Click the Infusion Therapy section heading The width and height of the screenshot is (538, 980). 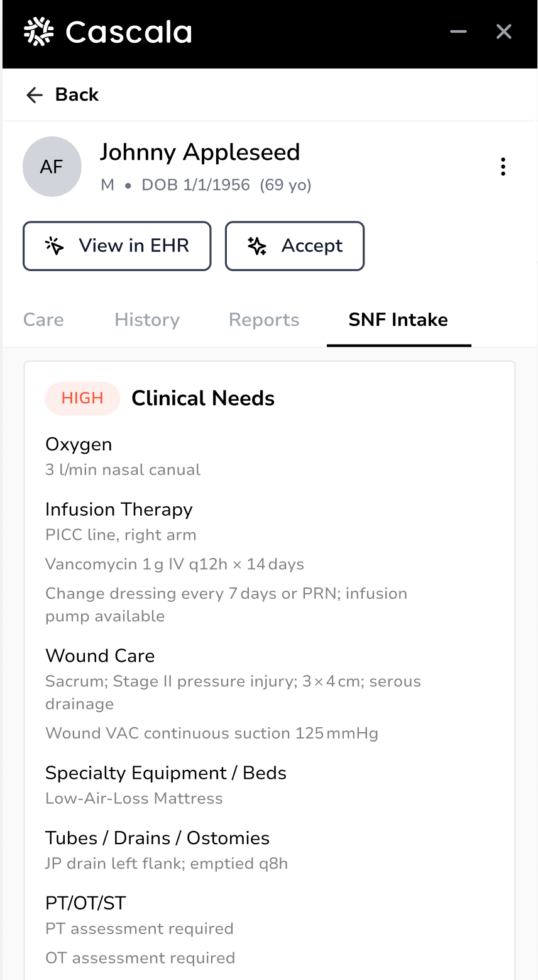pos(119,509)
